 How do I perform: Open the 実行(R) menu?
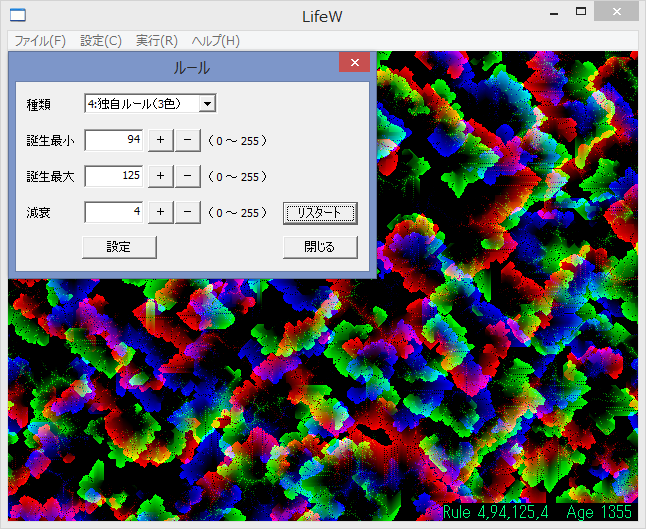coord(157,41)
